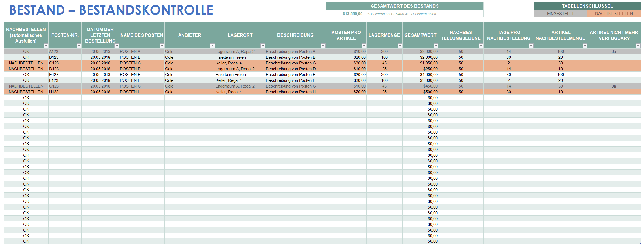Select cell D123 in POSTEN-NR. column

click(x=65, y=69)
